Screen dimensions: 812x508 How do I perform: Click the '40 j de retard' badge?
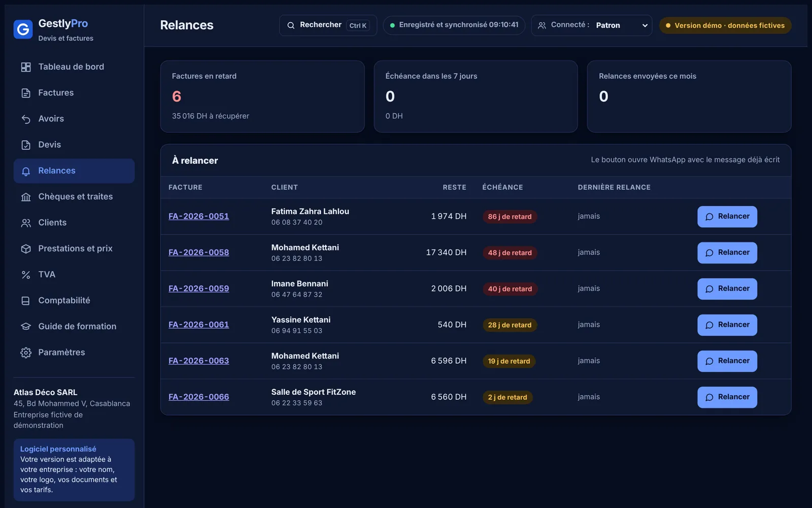tap(510, 289)
